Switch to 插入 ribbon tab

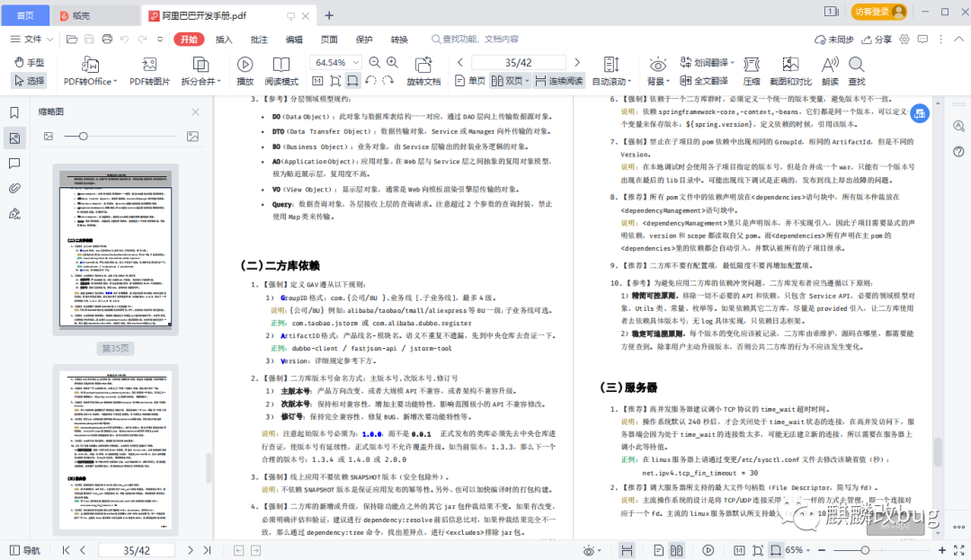tap(224, 40)
